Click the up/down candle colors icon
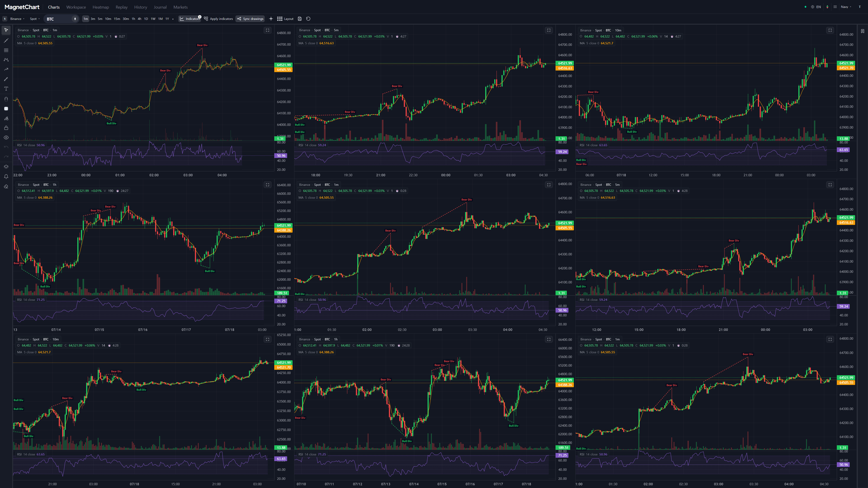Screen dimensions: 868x488 [x=827, y=7]
